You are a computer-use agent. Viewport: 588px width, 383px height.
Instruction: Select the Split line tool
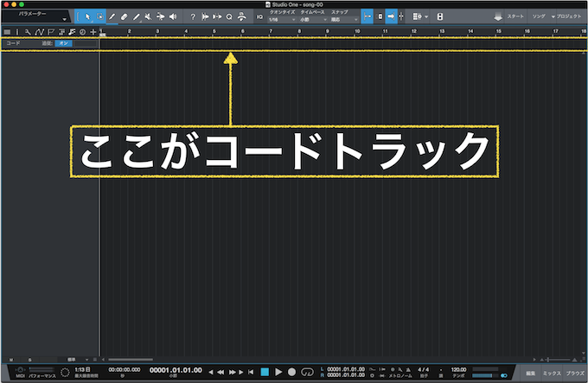pos(137,16)
